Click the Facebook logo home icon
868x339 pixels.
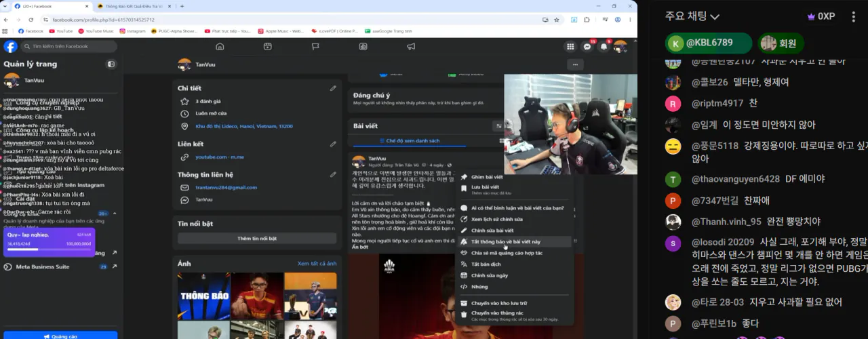[10, 46]
